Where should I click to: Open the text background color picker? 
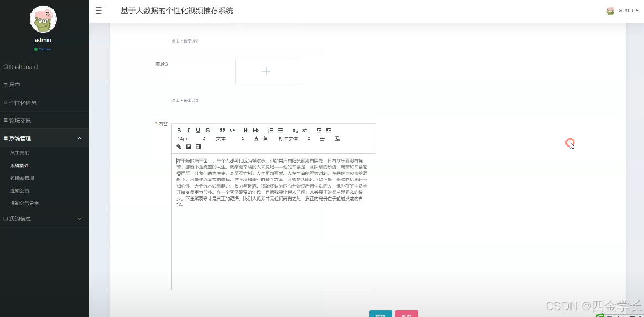[266, 138]
